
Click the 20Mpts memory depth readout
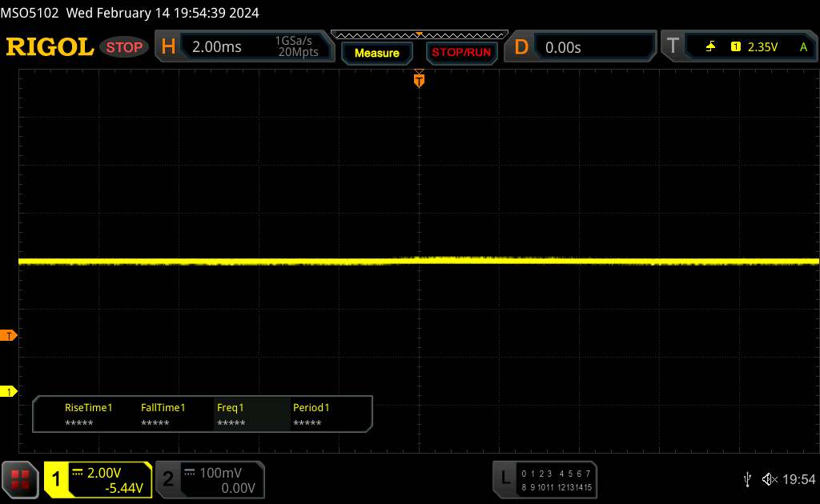click(298, 52)
